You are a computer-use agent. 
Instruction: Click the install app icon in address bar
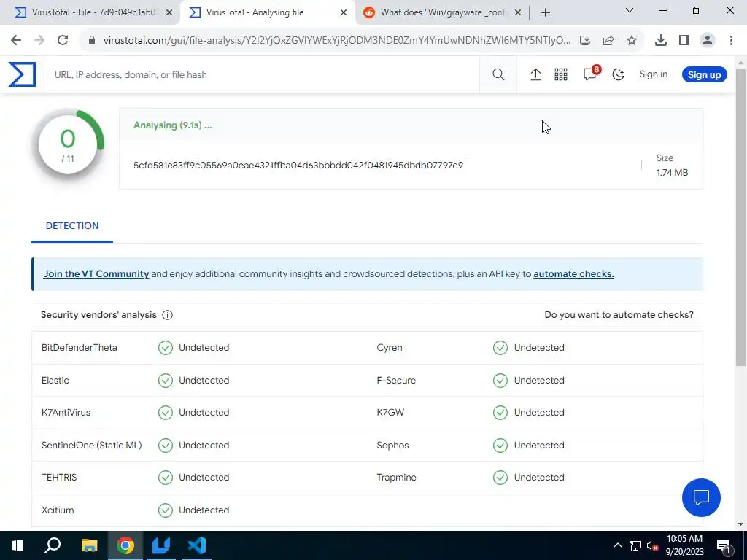pyautogui.click(x=585, y=41)
